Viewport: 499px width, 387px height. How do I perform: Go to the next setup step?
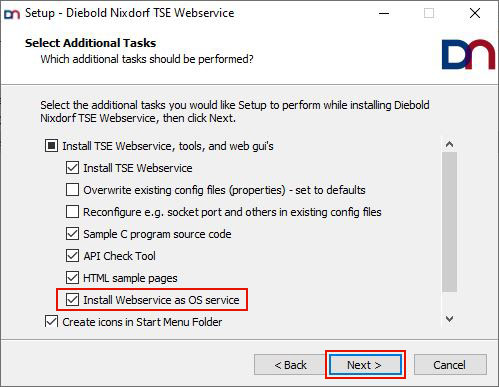(365, 365)
